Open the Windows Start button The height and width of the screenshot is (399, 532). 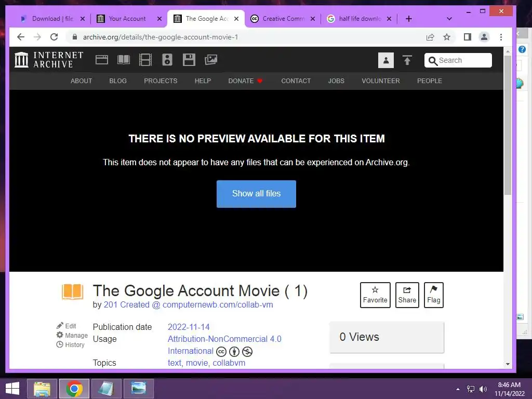pyautogui.click(x=12, y=389)
